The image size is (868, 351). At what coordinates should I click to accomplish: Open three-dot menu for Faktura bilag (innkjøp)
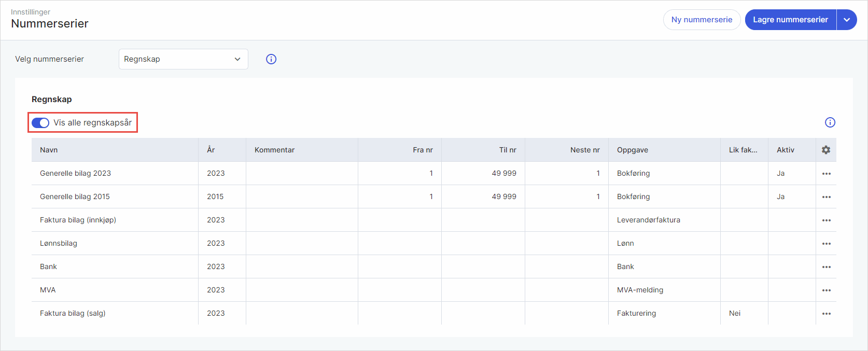pos(827,220)
